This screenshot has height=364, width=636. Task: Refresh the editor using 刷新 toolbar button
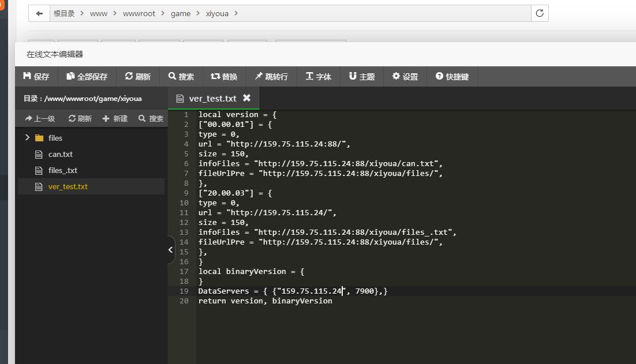click(138, 76)
